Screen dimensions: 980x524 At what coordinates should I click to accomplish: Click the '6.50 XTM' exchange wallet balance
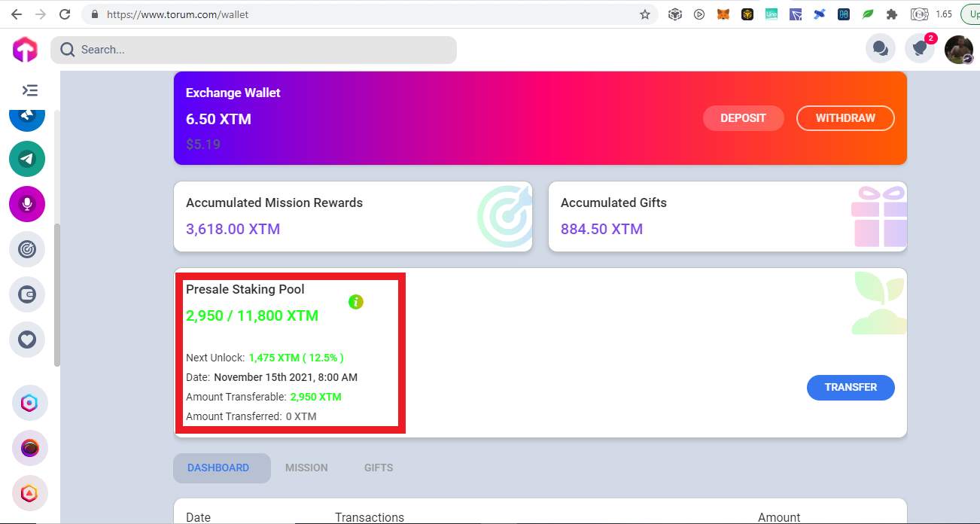[219, 119]
